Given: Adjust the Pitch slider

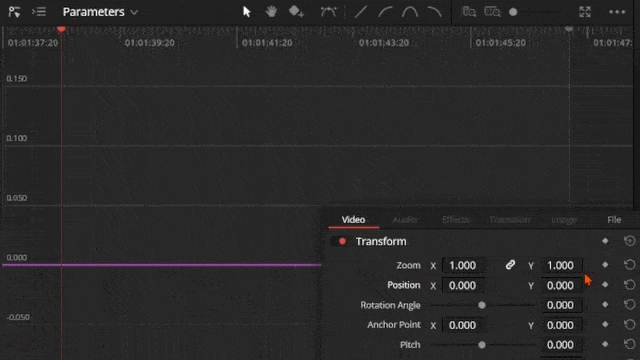Looking at the screenshot, I should tap(482, 345).
